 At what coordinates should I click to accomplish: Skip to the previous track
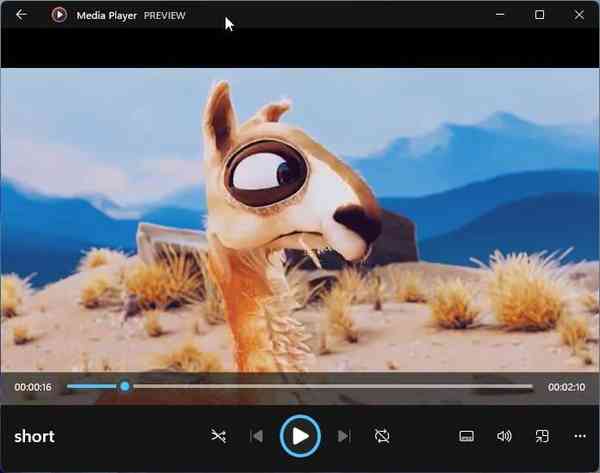point(257,436)
